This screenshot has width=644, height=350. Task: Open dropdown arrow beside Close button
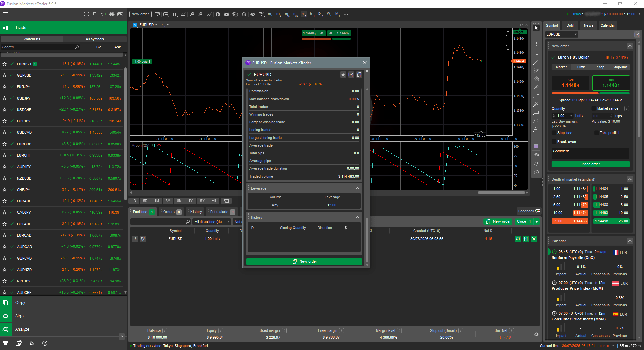point(536,221)
